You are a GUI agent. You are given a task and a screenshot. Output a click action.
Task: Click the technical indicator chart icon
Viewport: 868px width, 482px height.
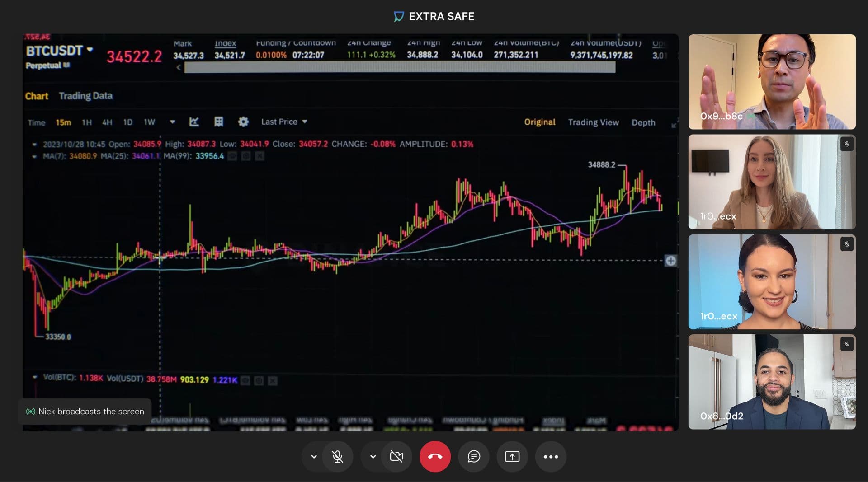pyautogui.click(x=194, y=122)
